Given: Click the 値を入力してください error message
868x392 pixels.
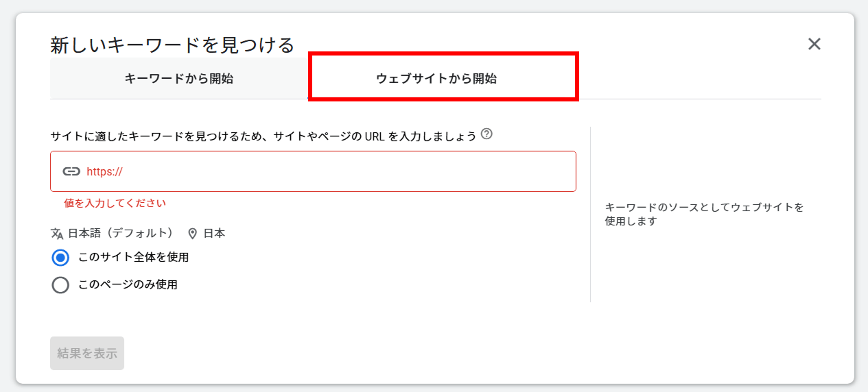Looking at the screenshot, I should [x=115, y=203].
